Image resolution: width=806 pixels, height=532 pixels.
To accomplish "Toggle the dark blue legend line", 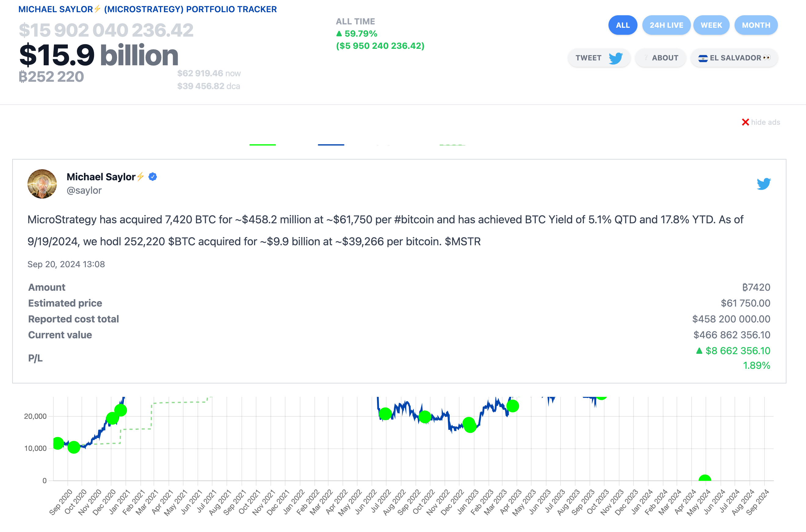I will (x=331, y=145).
